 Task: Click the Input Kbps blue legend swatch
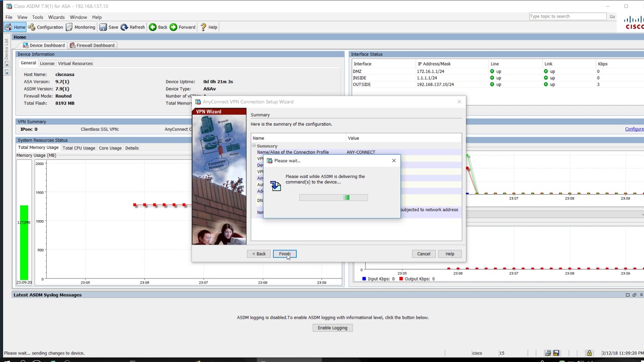(x=364, y=279)
